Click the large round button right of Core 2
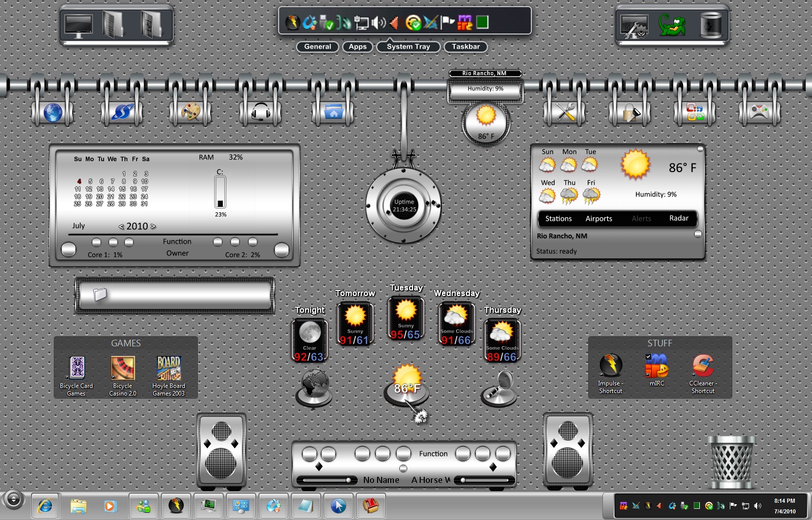 282,249
